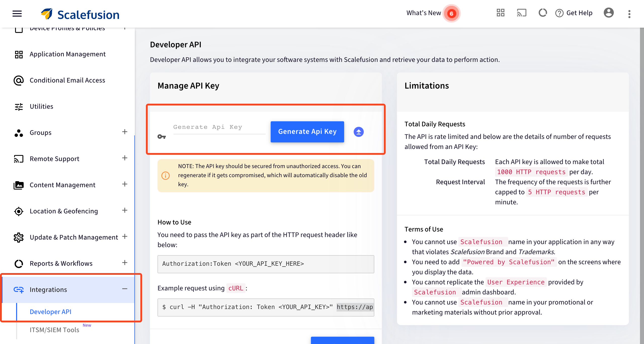Click the key icon in Manage API Key
644x344 pixels.
coord(162,137)
